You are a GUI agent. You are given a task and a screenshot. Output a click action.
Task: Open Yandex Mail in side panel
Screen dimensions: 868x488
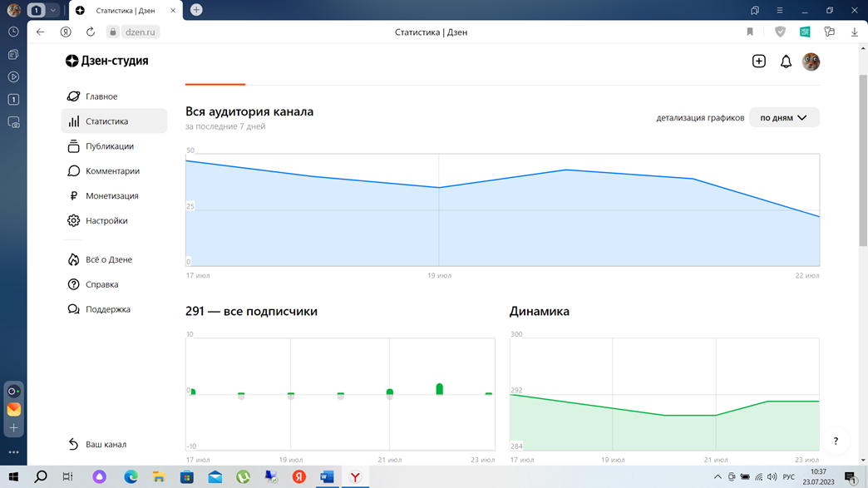(14, 409)
